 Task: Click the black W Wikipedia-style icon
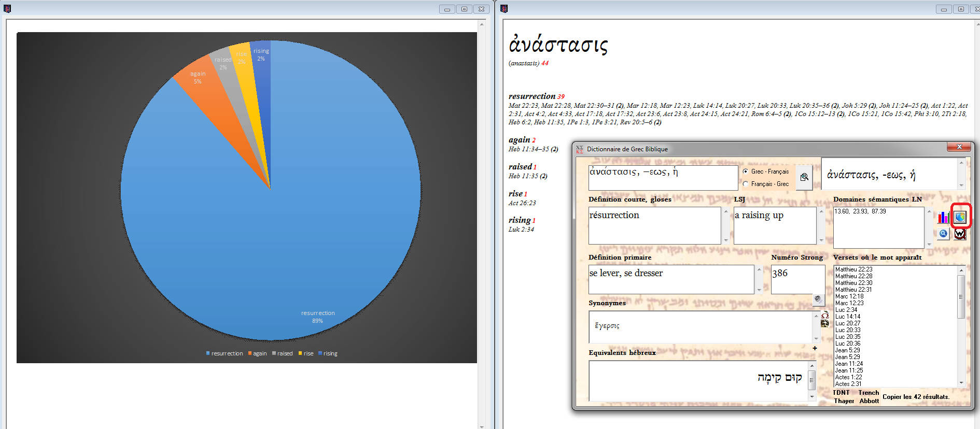coord(960,234)
